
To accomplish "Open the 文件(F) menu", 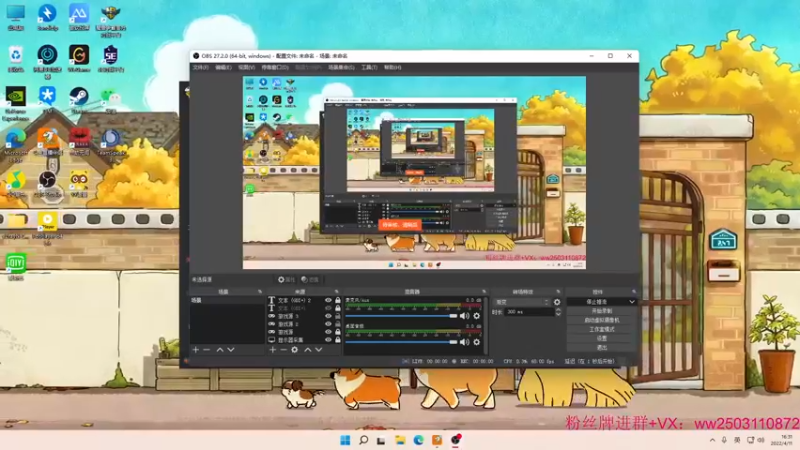I will (201, 67).
